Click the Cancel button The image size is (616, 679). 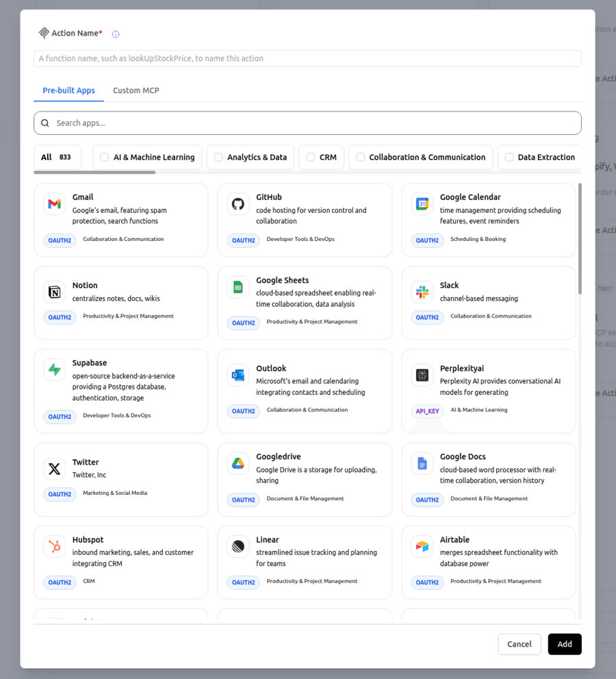(519, 644)
